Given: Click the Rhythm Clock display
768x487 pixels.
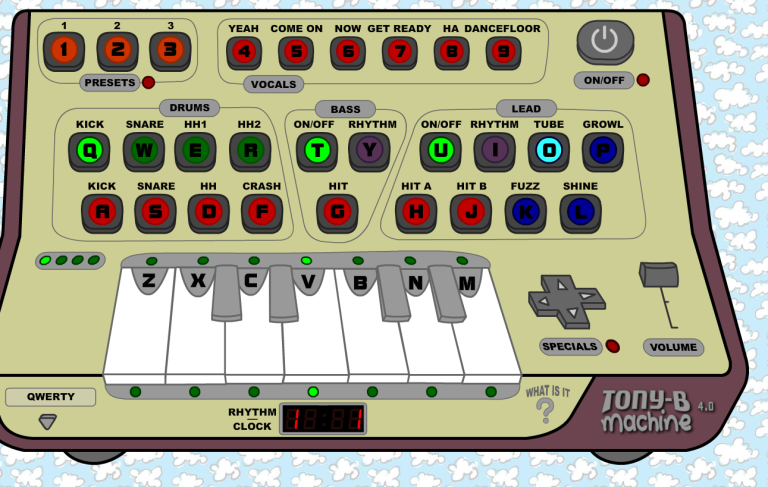Looking at the screenshot, I should click(322, 418).
